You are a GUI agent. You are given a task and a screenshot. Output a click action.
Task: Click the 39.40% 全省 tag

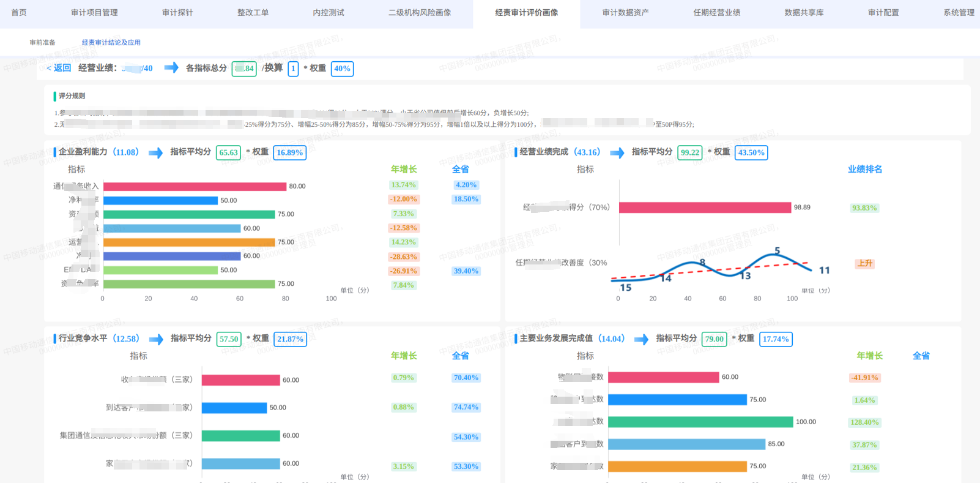[x=466, y=271]
